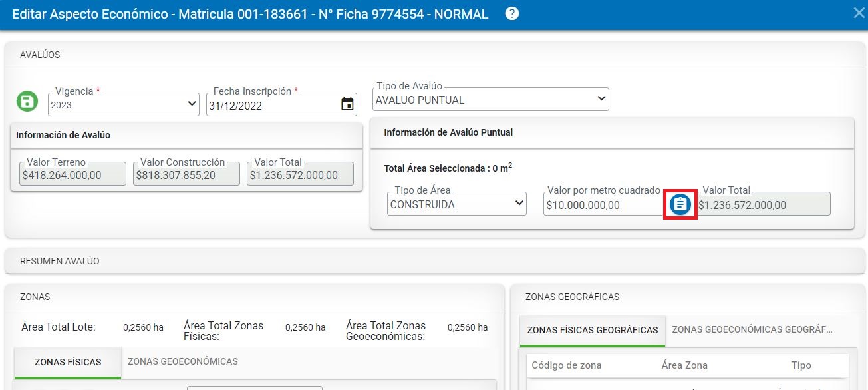The height and width of the screenshot is (390, 868).
Task: Focus the Valor por metro cuadrado field
Action: coord(602,205)
